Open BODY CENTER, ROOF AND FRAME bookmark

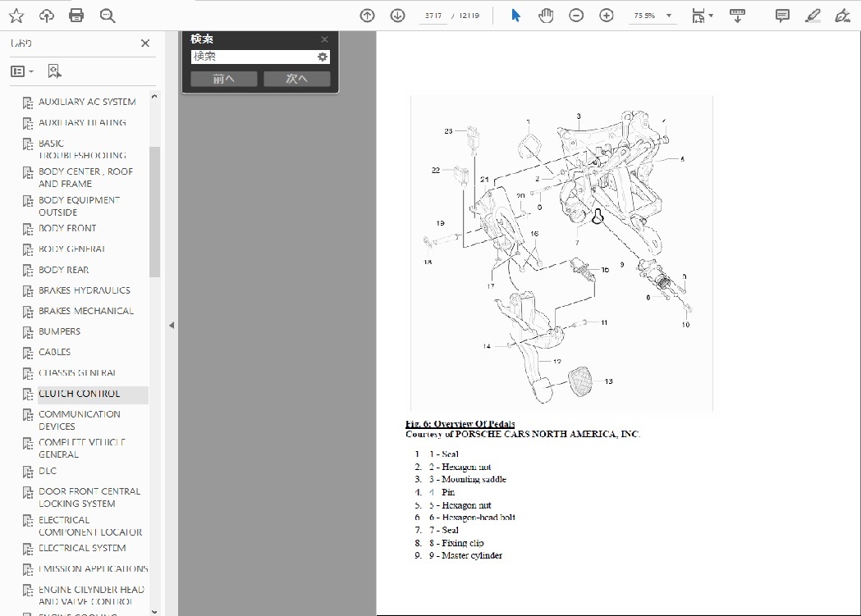pyautogui.click(x=85, y=177)
